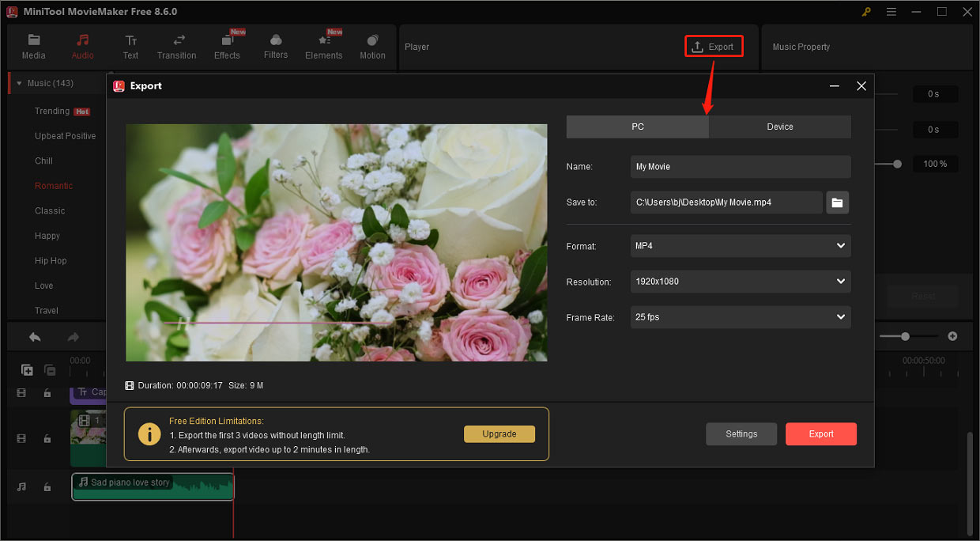Viewport: 980px width, 541px height.
Task: Select the Chill music category
Action: (43, 161)
